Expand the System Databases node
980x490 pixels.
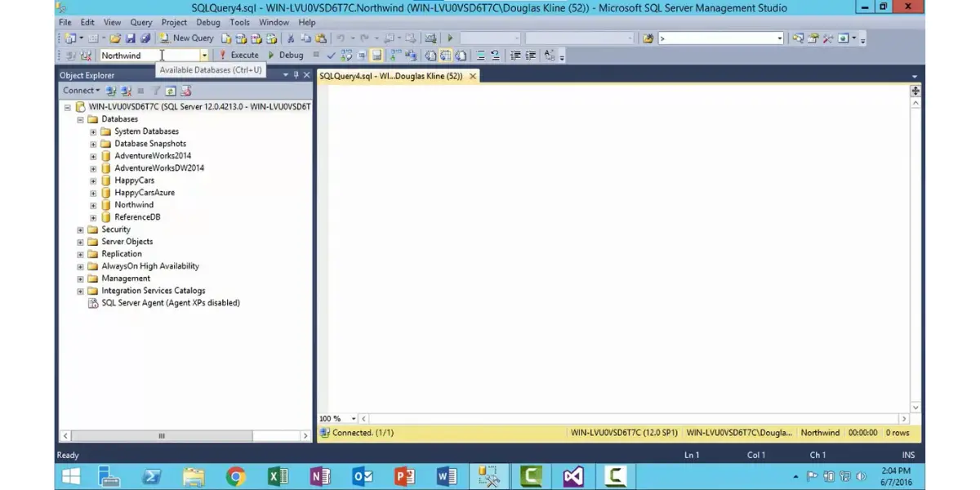[93, 131]
